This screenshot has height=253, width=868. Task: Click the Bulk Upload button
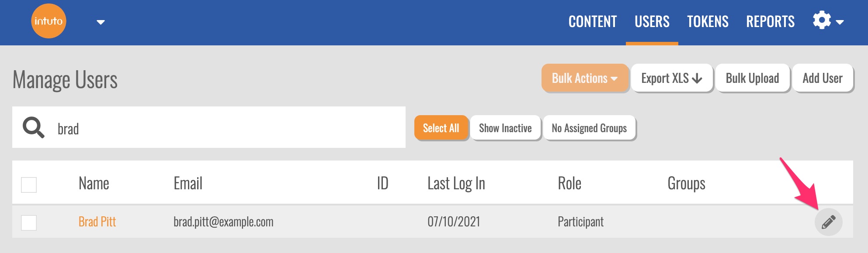pos(752,79)
